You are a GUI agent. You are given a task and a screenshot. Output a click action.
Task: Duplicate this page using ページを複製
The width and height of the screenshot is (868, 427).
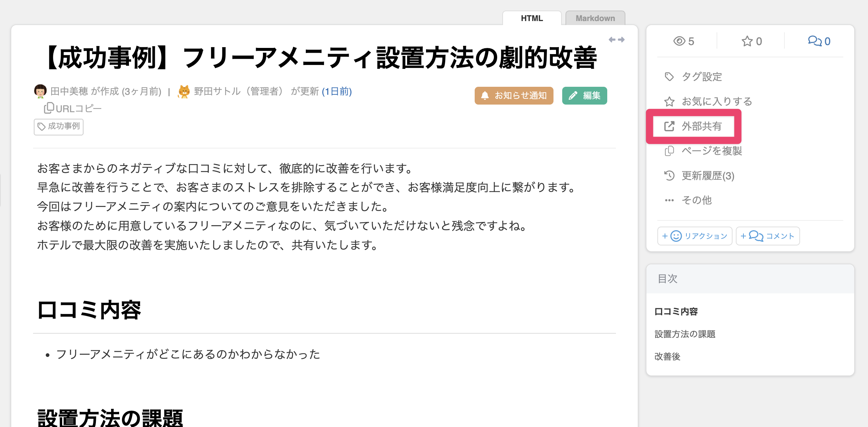pyautogui.click(x=711, y=151)
